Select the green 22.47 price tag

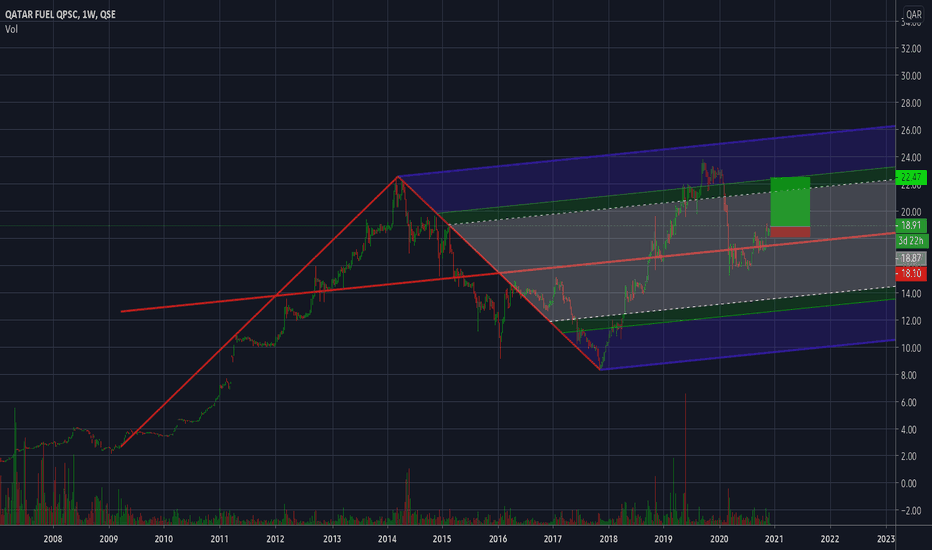pos(911,177)
